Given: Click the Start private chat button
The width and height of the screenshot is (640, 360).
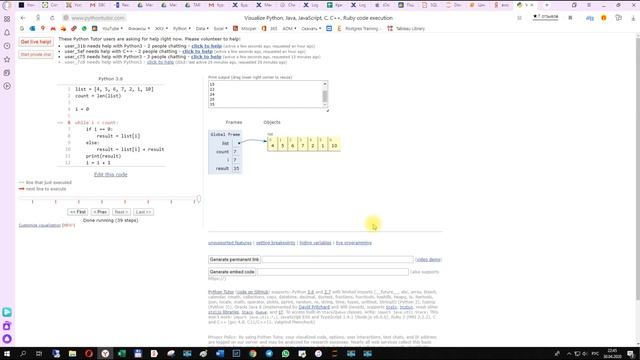Looking at the screenshot, I should (x=36, y=55).
